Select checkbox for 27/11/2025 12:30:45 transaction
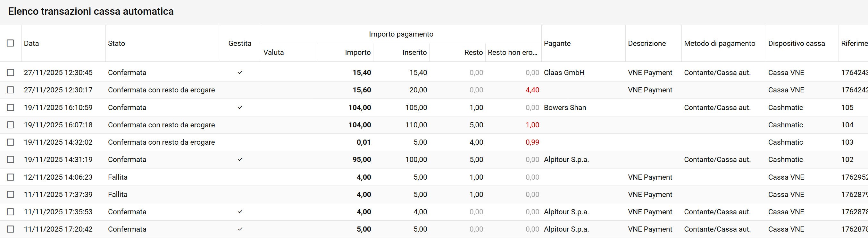 coord(11,72)
